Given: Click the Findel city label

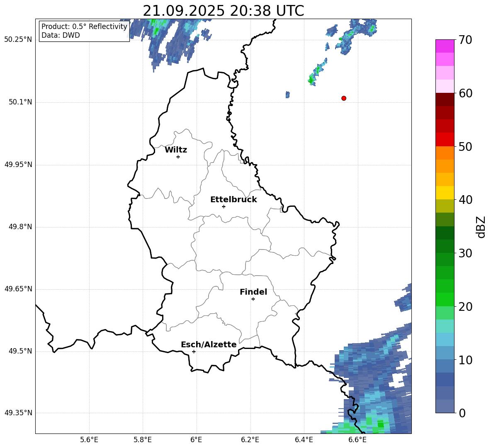Looking at the screenshot, I should click(x=253, y=292).
